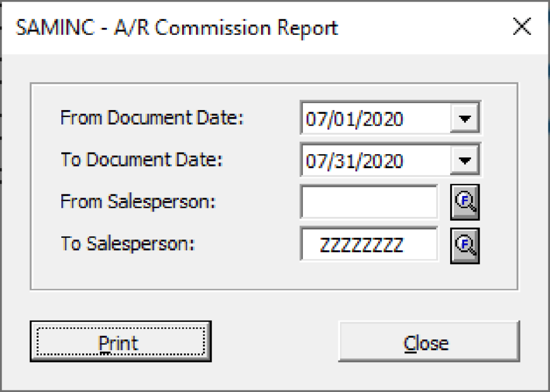This screenshot has width=550, height=392.
Task: Click the Close button
Action: (x=427, y=342)
